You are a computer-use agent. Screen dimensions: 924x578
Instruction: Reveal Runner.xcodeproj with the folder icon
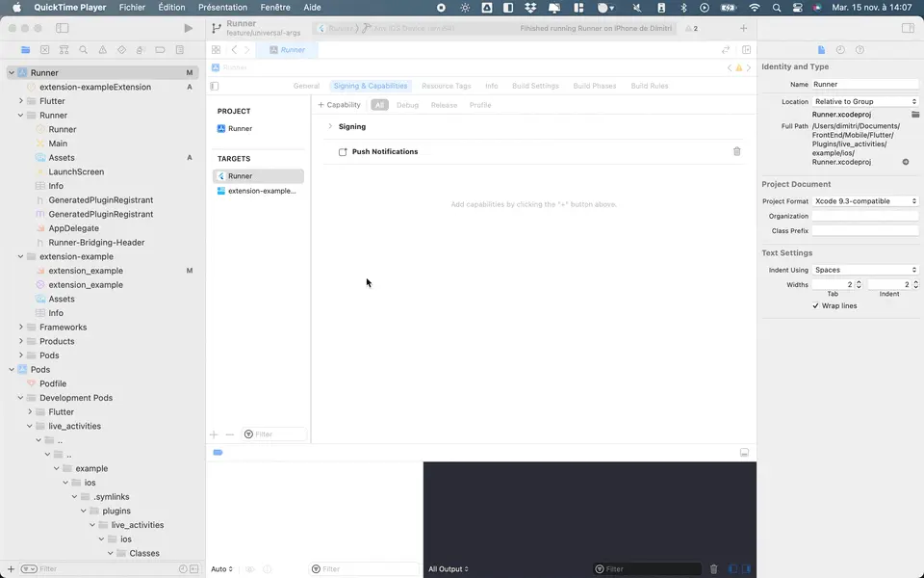pos(915,115)
